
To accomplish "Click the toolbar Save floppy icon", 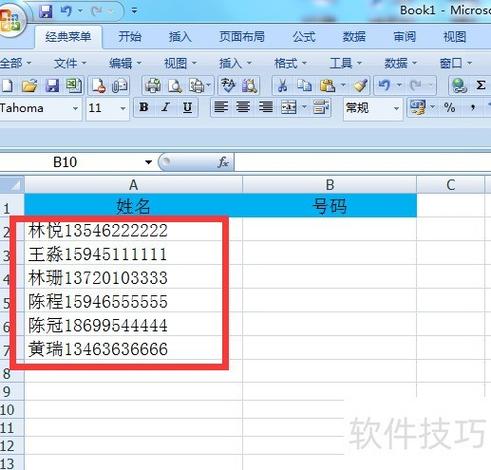I will (52, 86).
